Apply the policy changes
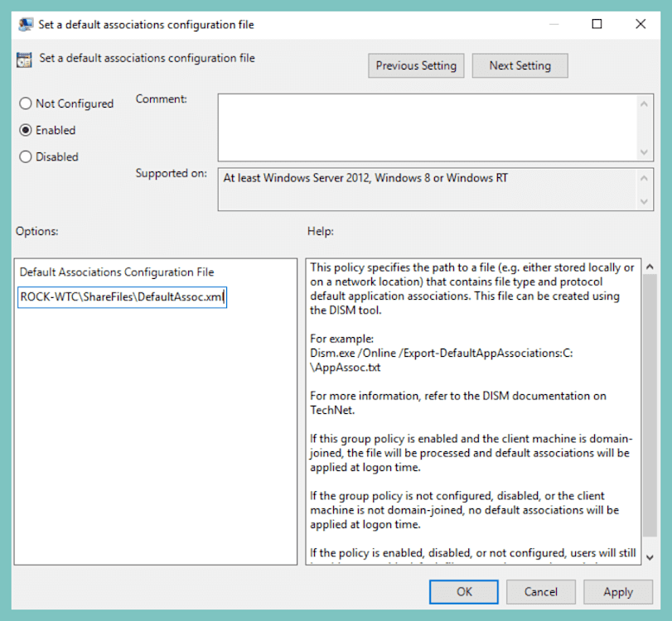The width and height of the screenshot is (672, 621). coord(618,592)
